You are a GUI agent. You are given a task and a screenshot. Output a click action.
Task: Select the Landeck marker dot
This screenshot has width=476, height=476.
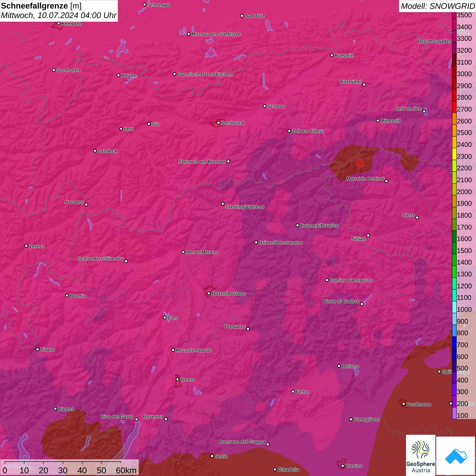point(95,151)
